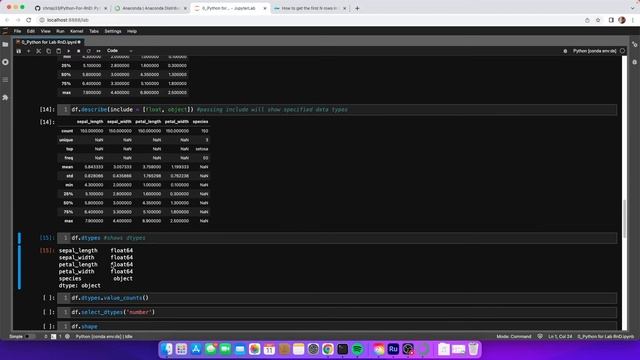The height and width of the screenshot is (360, 640).
Task: Open the Chrome side panel icon
Action: [x=611, y=20]
